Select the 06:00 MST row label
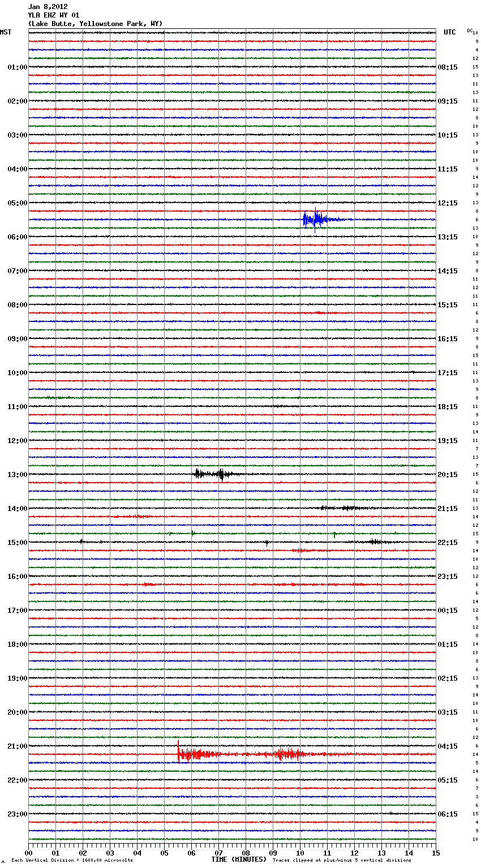Screen dimensions: 481x868 click(17, 237)
